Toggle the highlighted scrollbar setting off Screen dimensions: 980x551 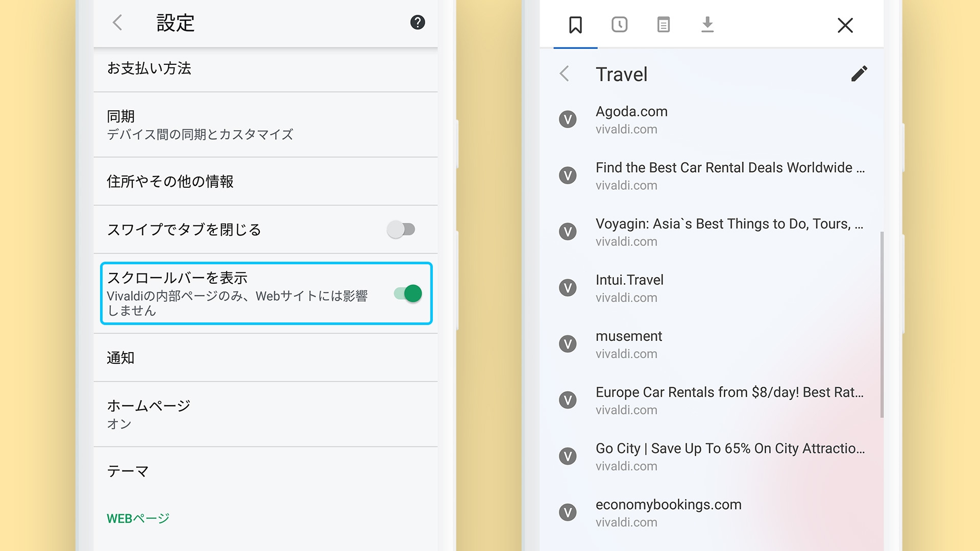(407, 293)
